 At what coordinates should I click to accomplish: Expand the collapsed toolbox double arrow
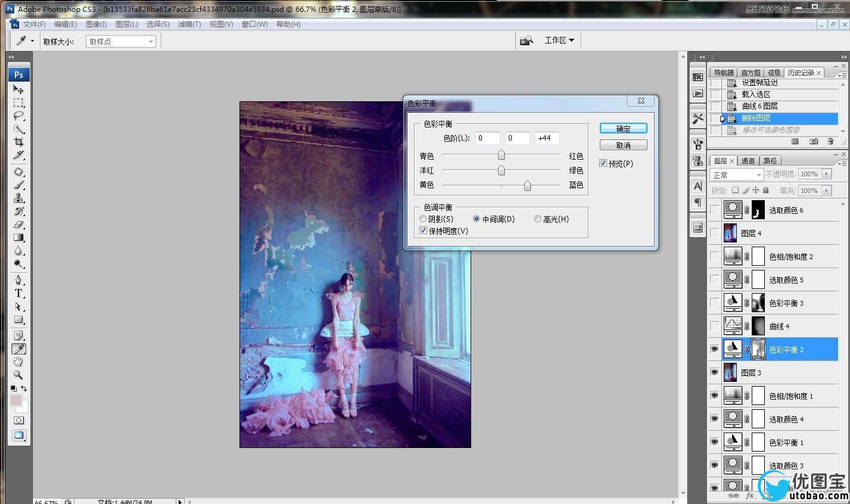point(11,57)
